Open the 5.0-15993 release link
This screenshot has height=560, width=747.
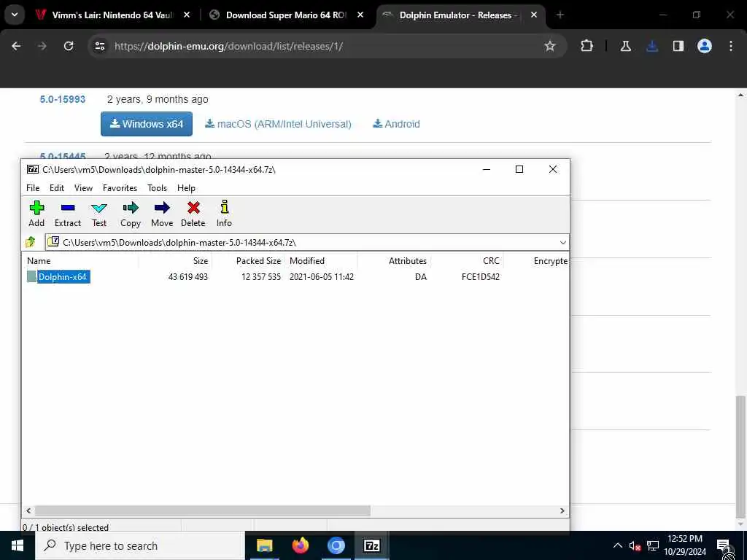pos(63,99)
